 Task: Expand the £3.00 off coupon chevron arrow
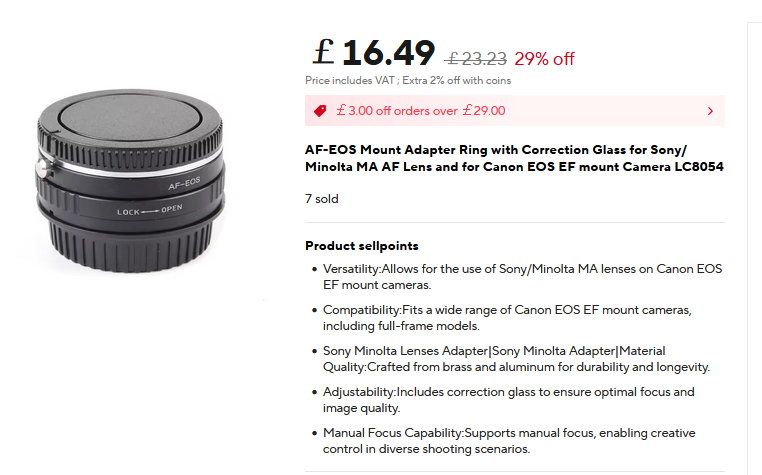(709, 111)
